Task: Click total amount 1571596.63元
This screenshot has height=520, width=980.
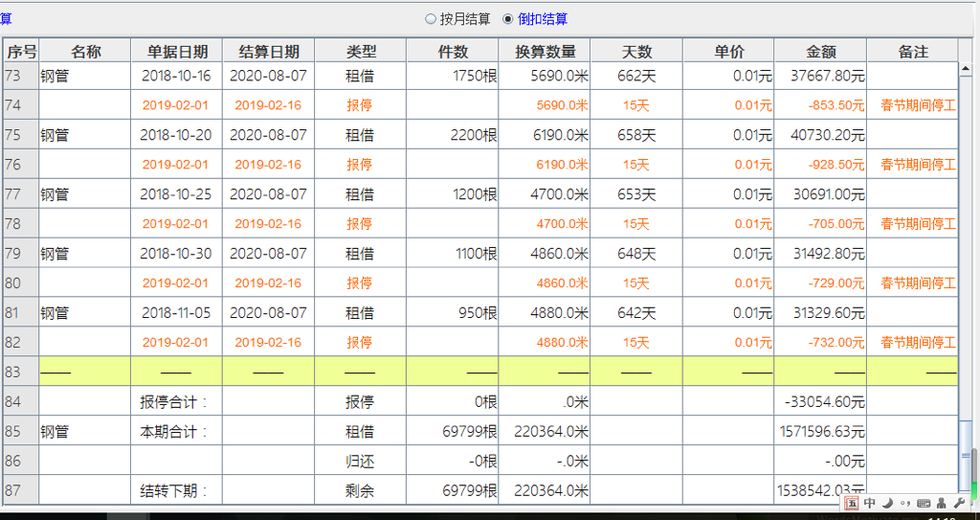Action: (x=820, y=431)
